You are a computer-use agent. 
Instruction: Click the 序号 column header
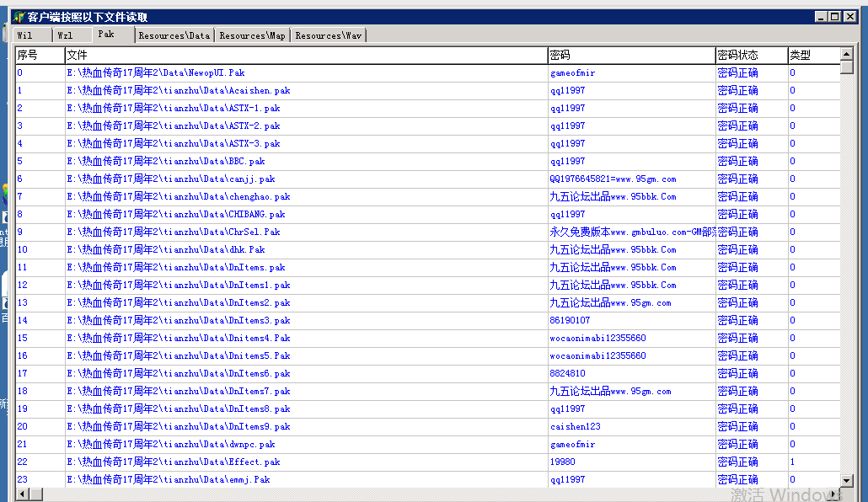(40, 56)
